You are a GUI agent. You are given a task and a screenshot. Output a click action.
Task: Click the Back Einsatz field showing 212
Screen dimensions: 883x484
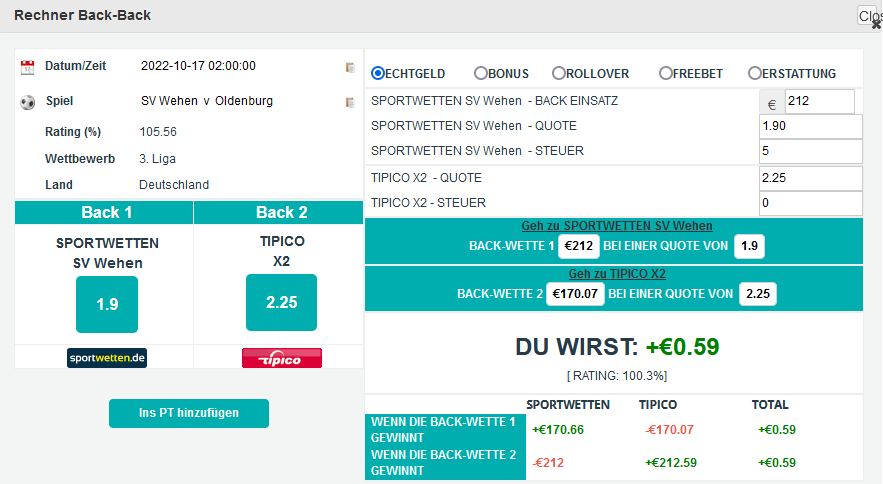tap(819, 101)
